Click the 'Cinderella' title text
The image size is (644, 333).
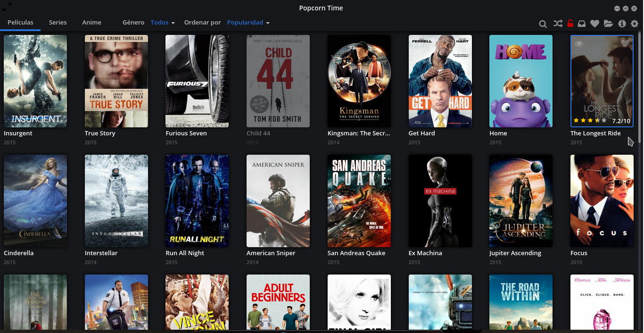(x=18, y=253)
